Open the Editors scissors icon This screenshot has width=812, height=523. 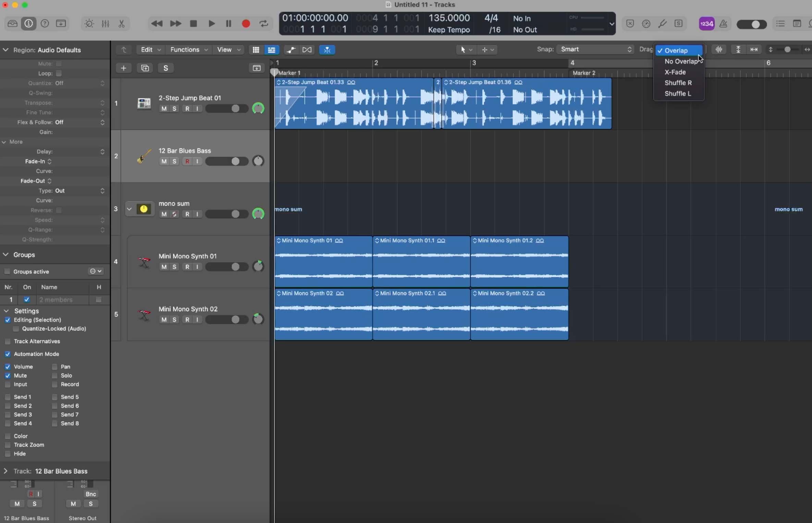coord(121,24)
